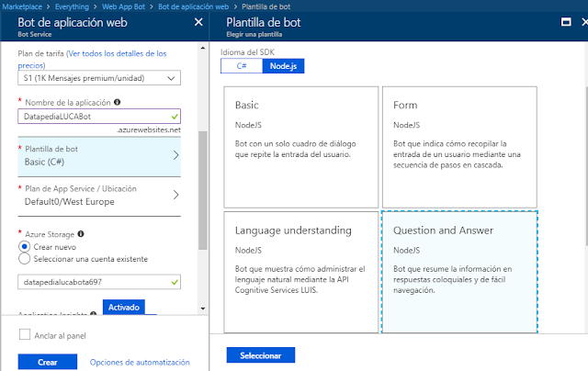This screenshot has width=588, height=371.
Task: Click info icon next to Azure Storage
Action: tap(81, 234)
